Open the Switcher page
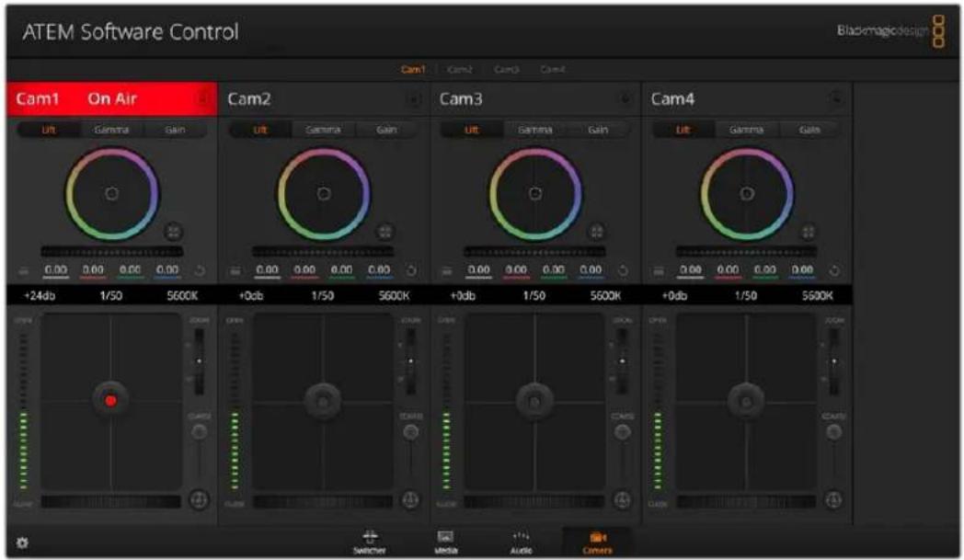The height and width of the screenshot is (560, 964). tap(370, 543)
